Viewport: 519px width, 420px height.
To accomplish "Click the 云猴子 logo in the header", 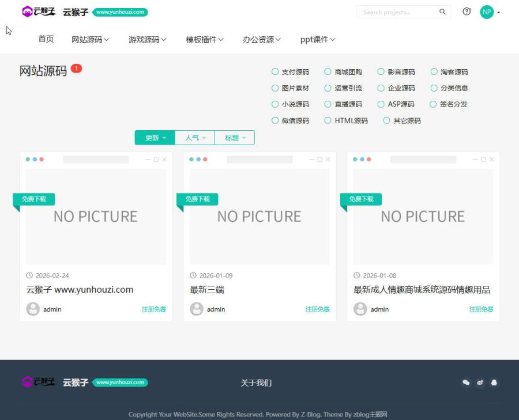I will [40, 11].
